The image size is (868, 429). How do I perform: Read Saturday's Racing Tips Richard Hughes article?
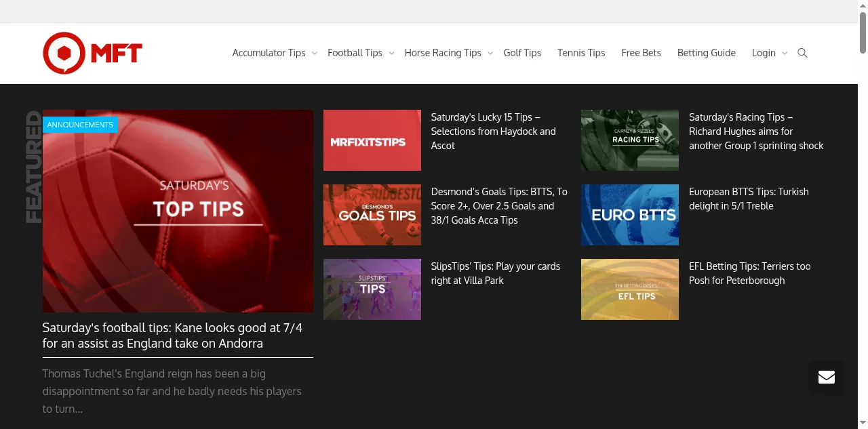click(x=756, y=131)
